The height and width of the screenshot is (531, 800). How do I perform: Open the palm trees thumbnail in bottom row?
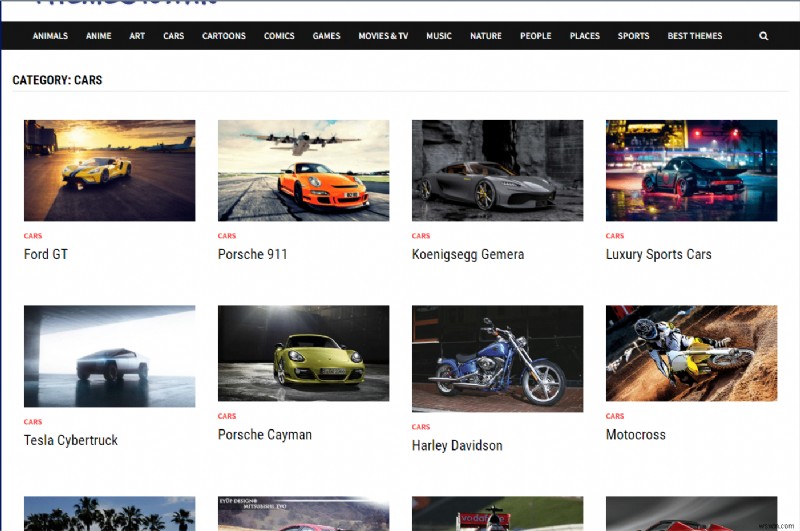click(110, 514)
